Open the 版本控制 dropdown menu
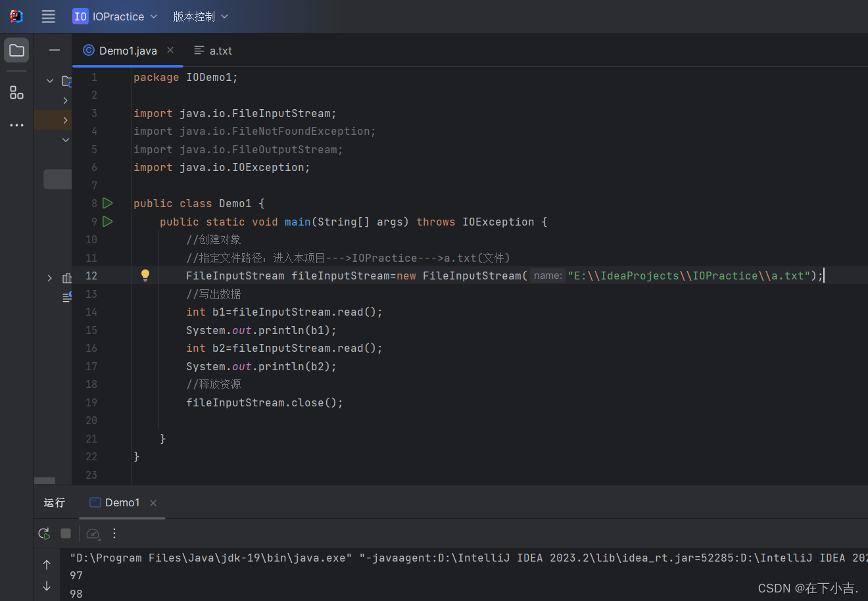The height and width of the screenshot is (601, 868). (201, 16)
